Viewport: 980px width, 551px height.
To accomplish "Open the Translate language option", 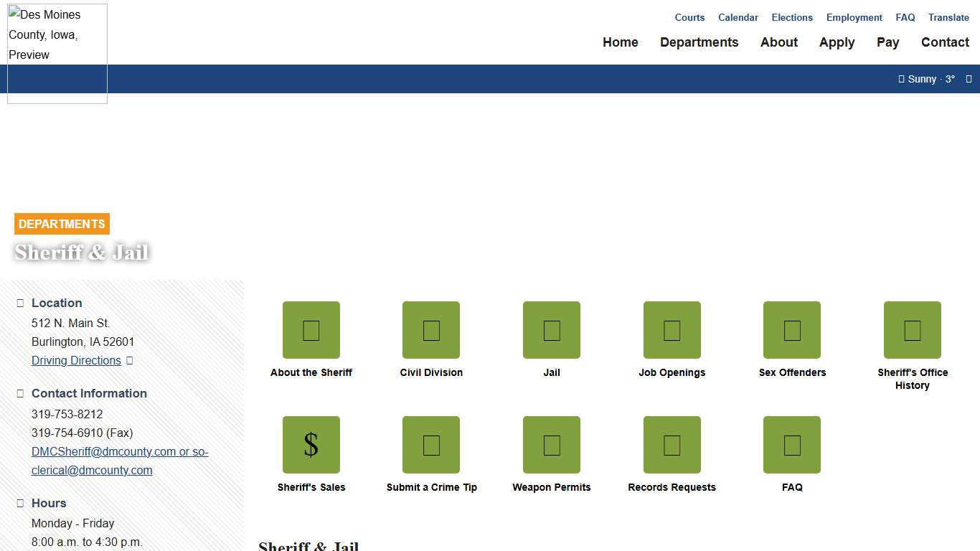I will click(948, 17).
